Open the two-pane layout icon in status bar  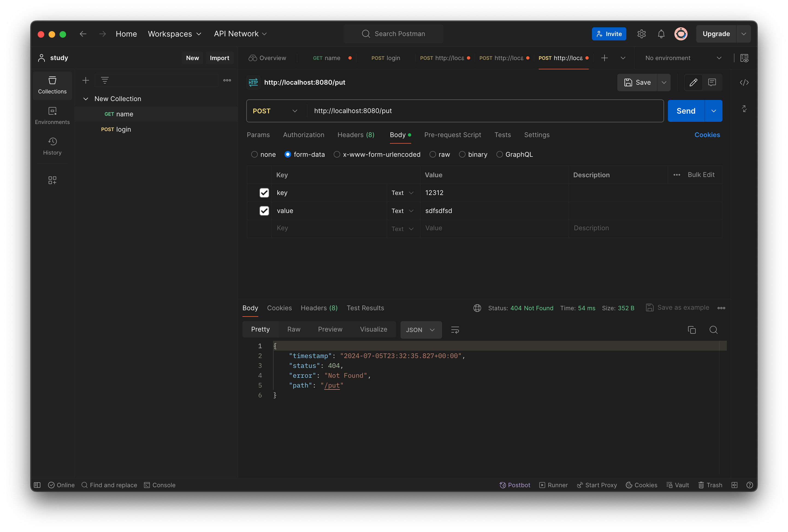tap(734, 485)
